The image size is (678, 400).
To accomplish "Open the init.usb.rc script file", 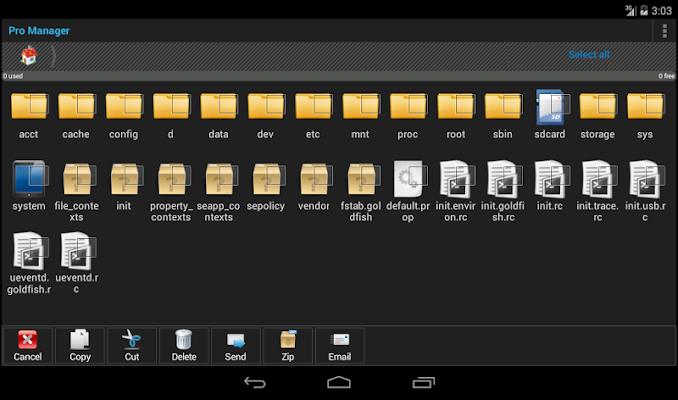I will pyautogui.click(x=645, y=192).
